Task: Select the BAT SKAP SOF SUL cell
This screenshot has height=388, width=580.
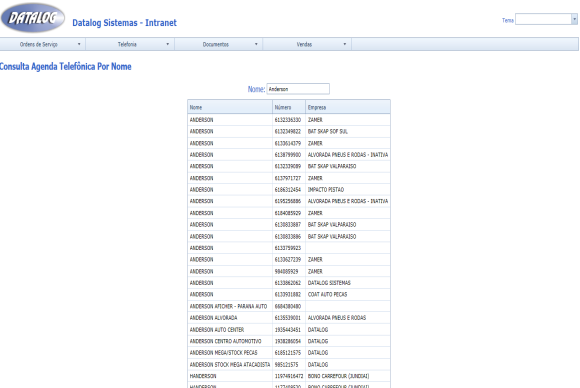Action: [348, 132]
